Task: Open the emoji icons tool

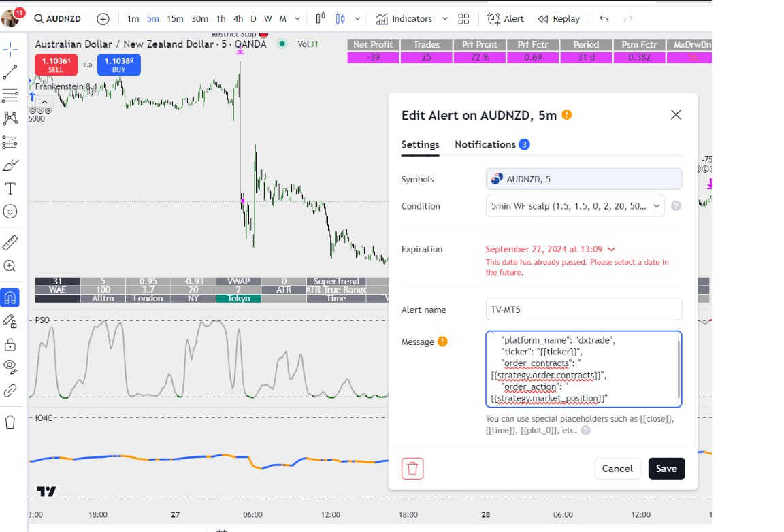Action: click(10, 212)
